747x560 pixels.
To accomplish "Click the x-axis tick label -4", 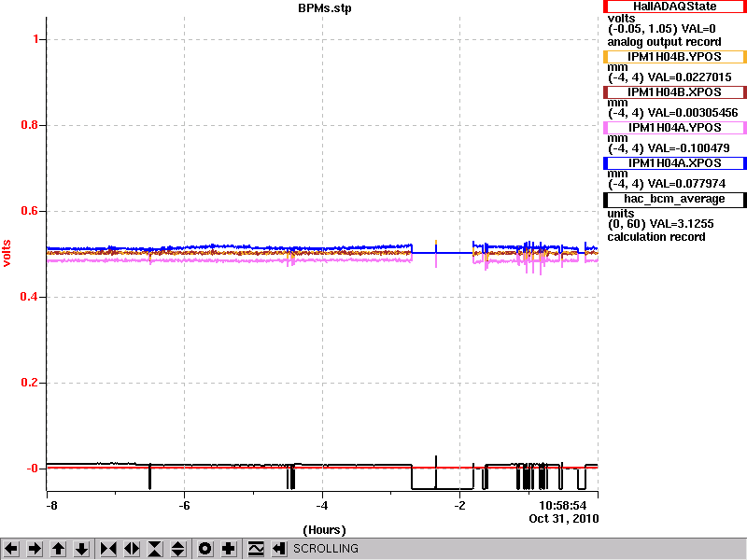I will (322, 506).
